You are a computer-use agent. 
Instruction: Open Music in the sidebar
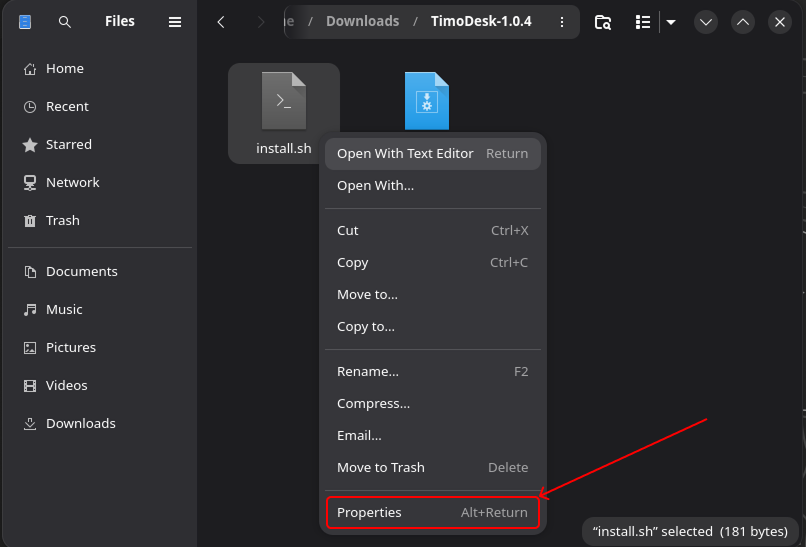pyautogui.click(x=100, y=309)
